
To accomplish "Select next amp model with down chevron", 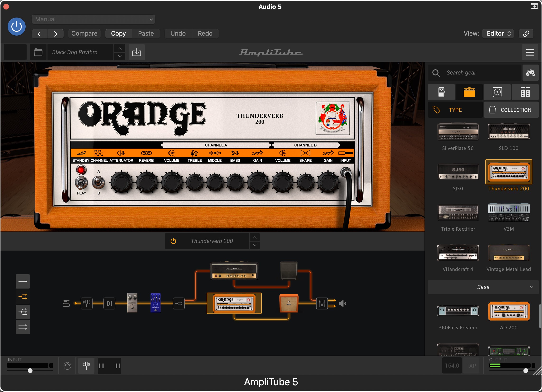I will click(255, 245).
